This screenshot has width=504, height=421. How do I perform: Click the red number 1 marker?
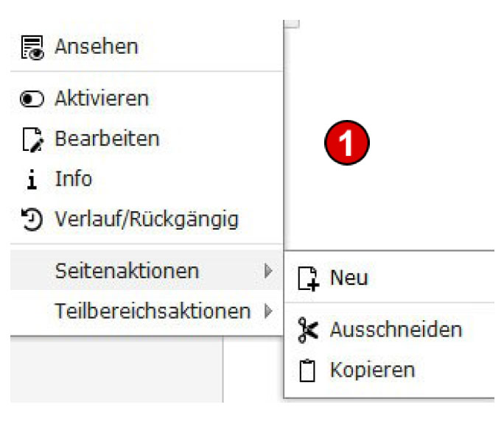[347, 143]
